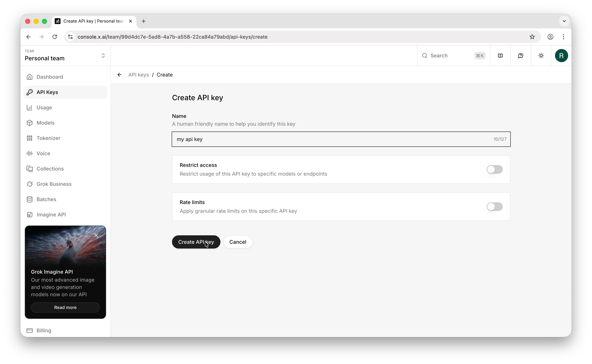
Task: Enable the Restrict access toggle
Action: (x=494, y=169)
